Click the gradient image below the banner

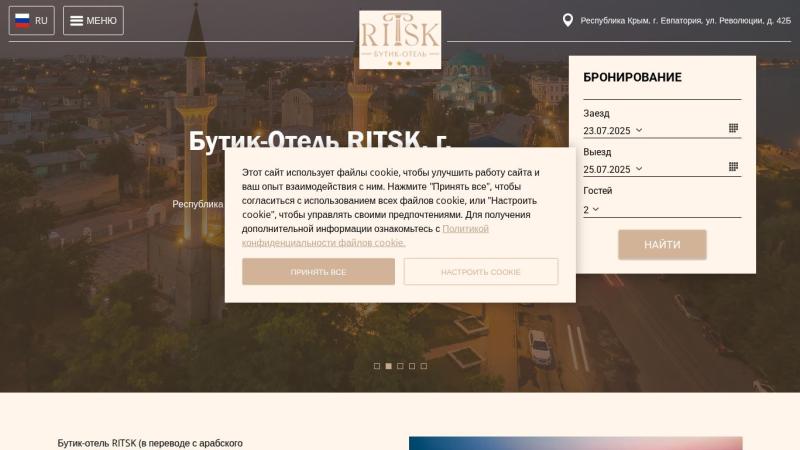[x=576, y=443]
